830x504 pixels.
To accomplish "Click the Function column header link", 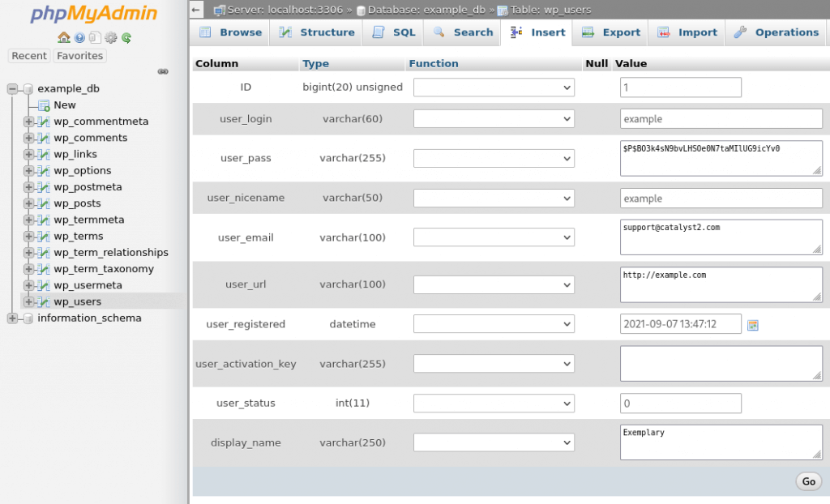I will coord(434,63).
